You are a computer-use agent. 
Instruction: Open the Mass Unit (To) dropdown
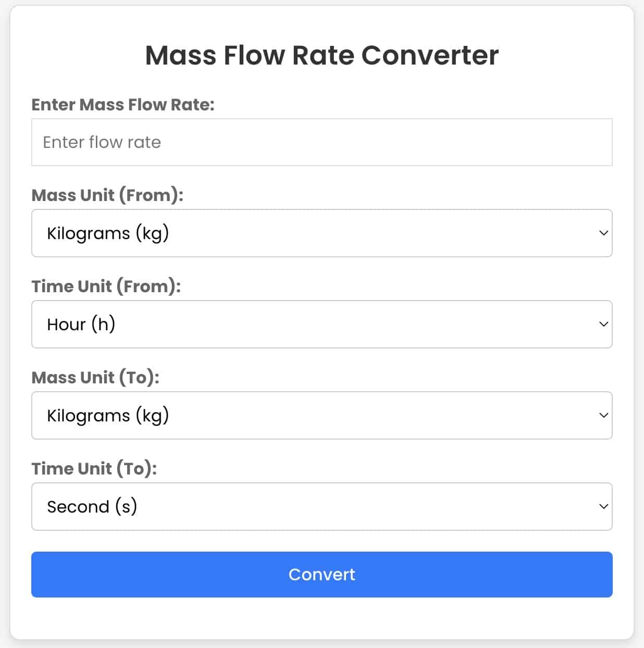pos(322,415)
